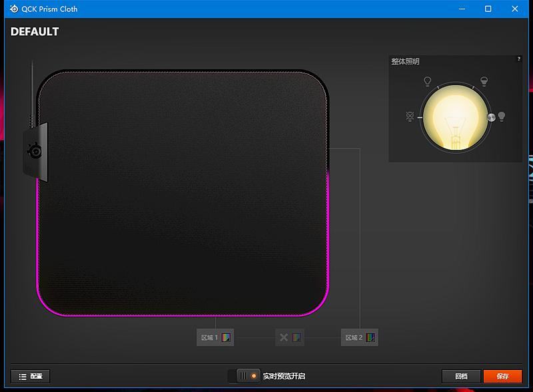The height and width of the screenshot is (392, 533).
Task: Click the 回档 revert button
Action: tap(461, 377)
